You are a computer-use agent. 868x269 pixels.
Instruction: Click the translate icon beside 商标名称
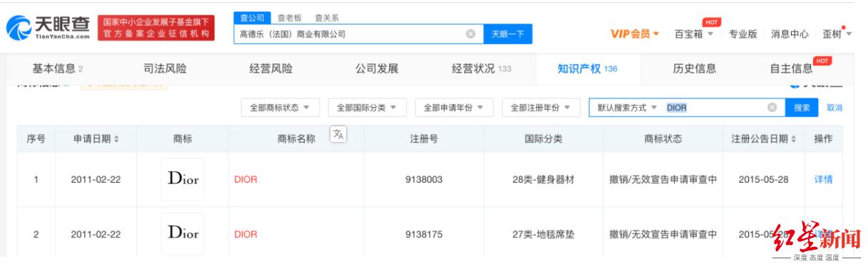(x=338, y=135)
